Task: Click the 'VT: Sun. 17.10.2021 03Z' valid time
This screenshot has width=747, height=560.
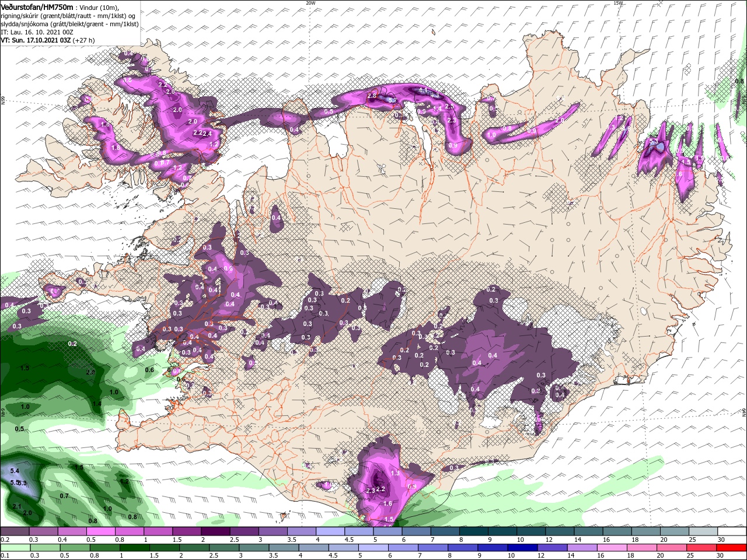Action: click(36, 40)
